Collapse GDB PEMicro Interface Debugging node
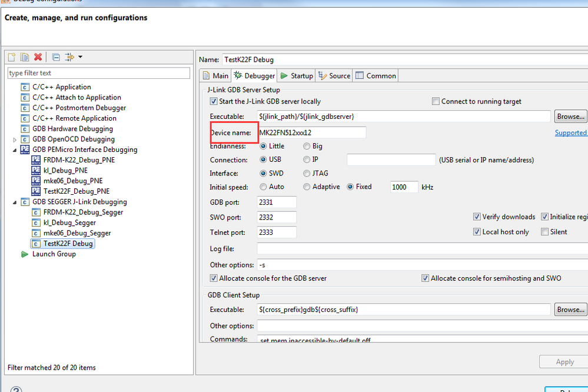The height and width of the screenshot is (392, 588). click(15, 150)
